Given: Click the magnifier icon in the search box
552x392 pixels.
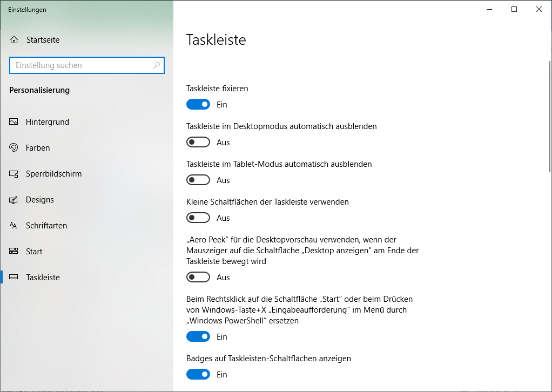Looking at the screenshot, I should pyautogui.click(x=157, y=65).
